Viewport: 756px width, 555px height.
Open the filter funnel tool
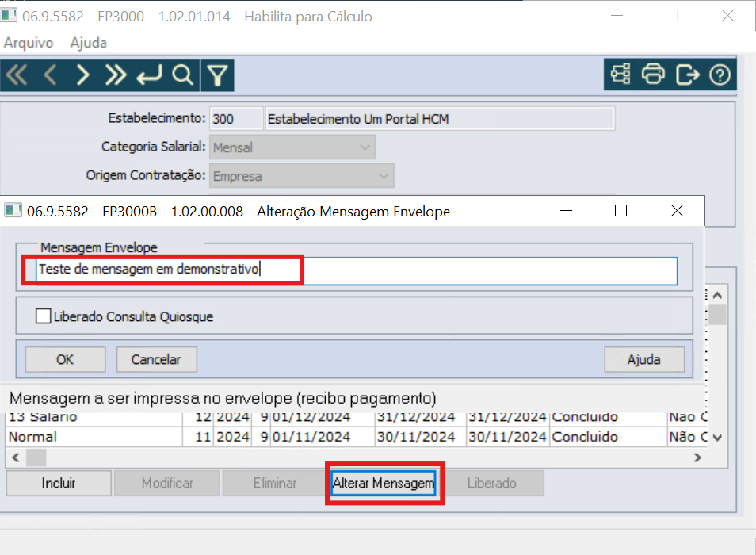point(217,75)
